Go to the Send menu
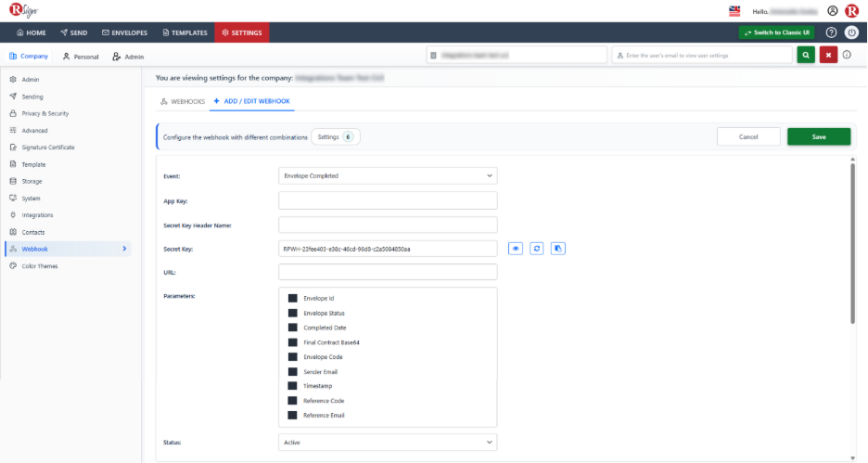This screenshot has width=868, height=463. tap(73, 32)
